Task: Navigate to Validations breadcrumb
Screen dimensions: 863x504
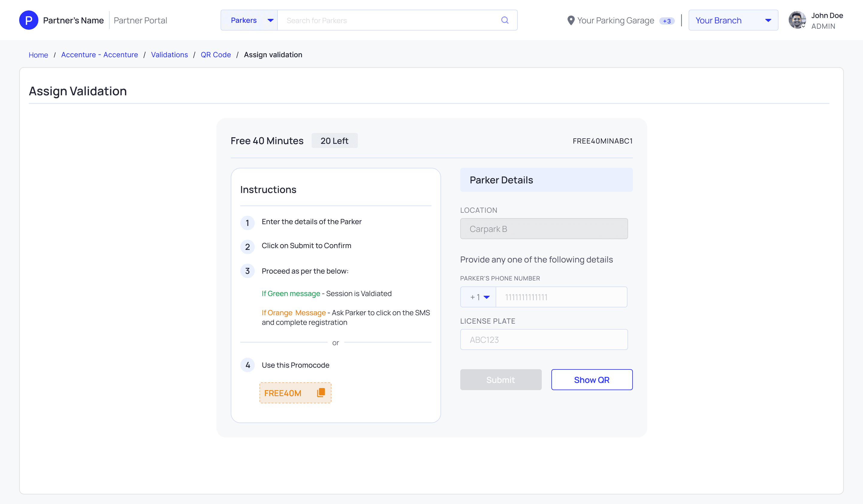Action: (169, 55)
